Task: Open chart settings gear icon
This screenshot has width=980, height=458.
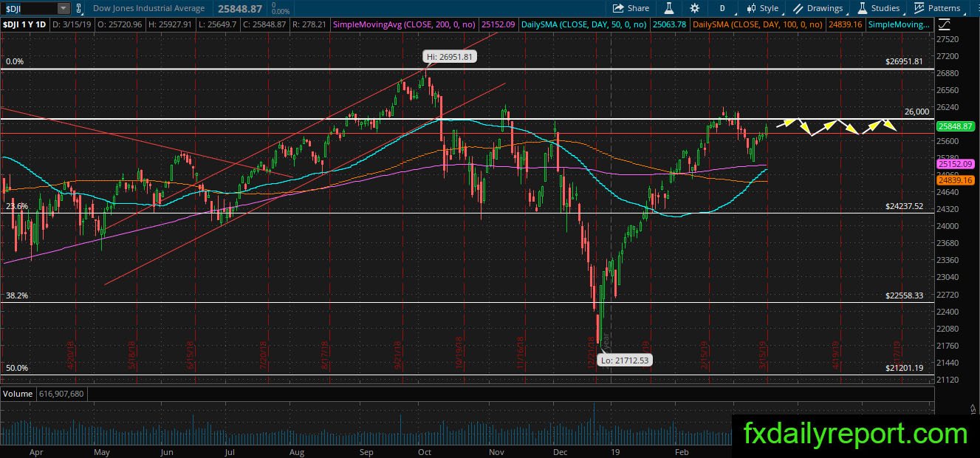Action: pyautogui.click(x=695, y=8)
